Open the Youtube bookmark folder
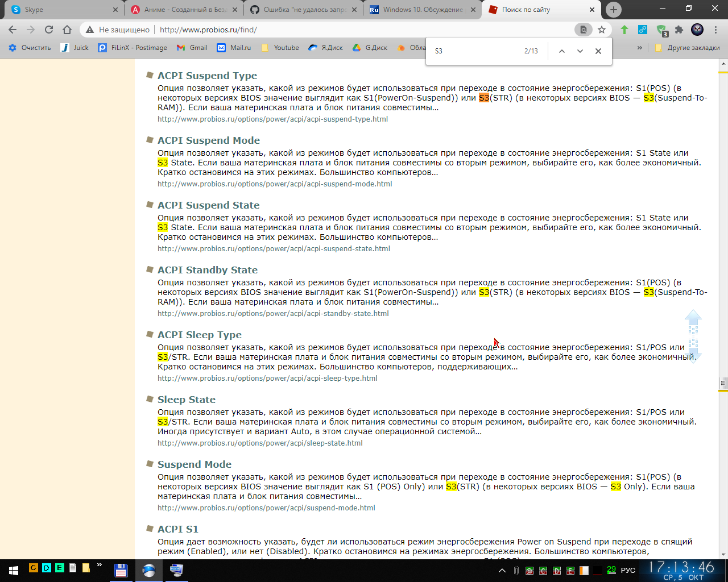This screenshot has height=582, width=728. click(280, 48)
